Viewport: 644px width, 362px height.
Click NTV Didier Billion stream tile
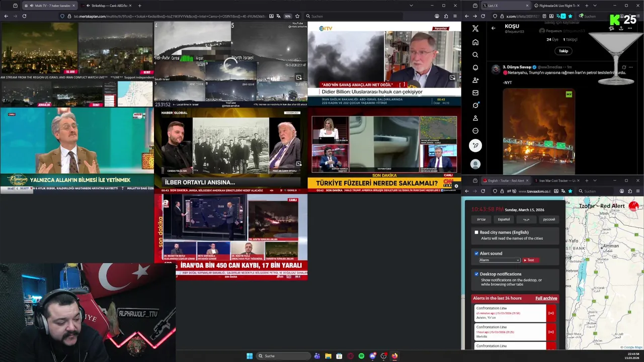pos(384,64)
